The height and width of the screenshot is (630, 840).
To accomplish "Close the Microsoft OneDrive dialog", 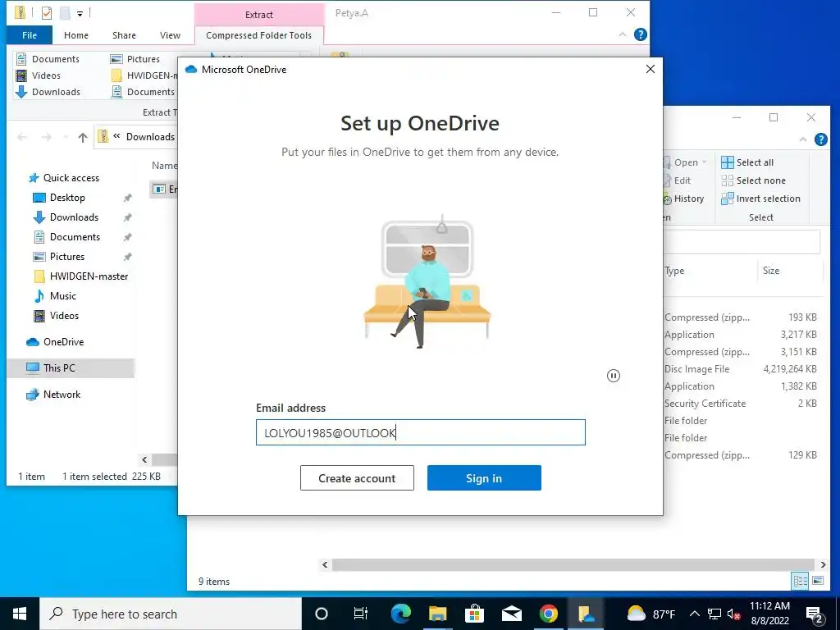I will [651, 69].
